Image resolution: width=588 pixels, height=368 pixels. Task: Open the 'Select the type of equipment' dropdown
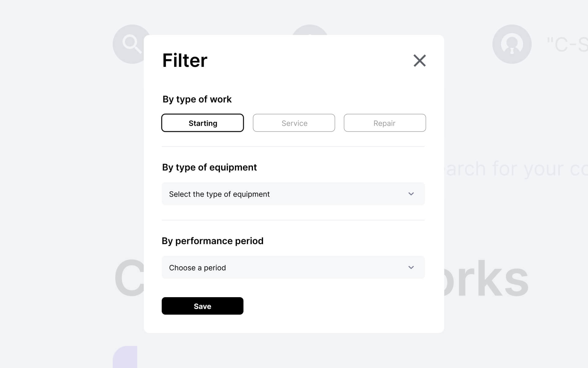point(293,194)
